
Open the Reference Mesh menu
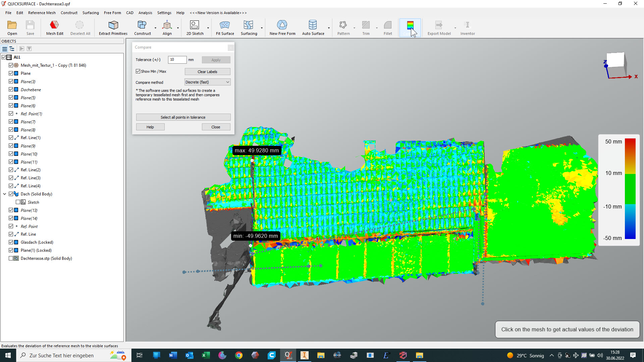[42, 13]
